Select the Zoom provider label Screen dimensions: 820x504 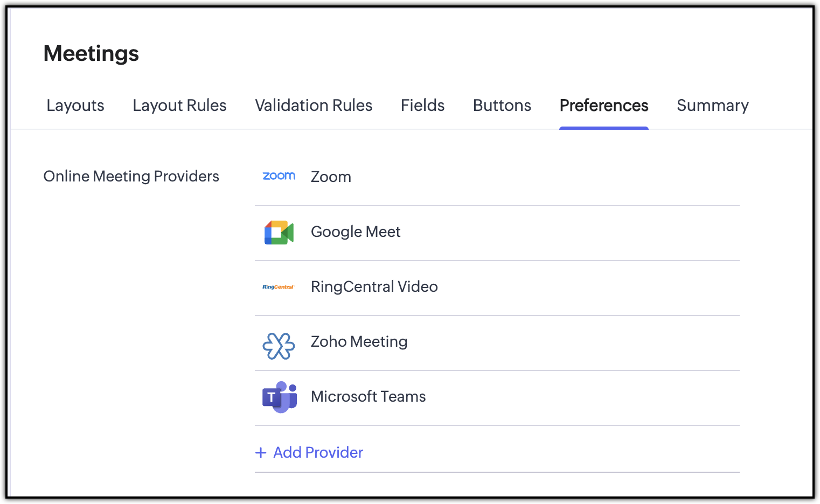tap(331, 177)
